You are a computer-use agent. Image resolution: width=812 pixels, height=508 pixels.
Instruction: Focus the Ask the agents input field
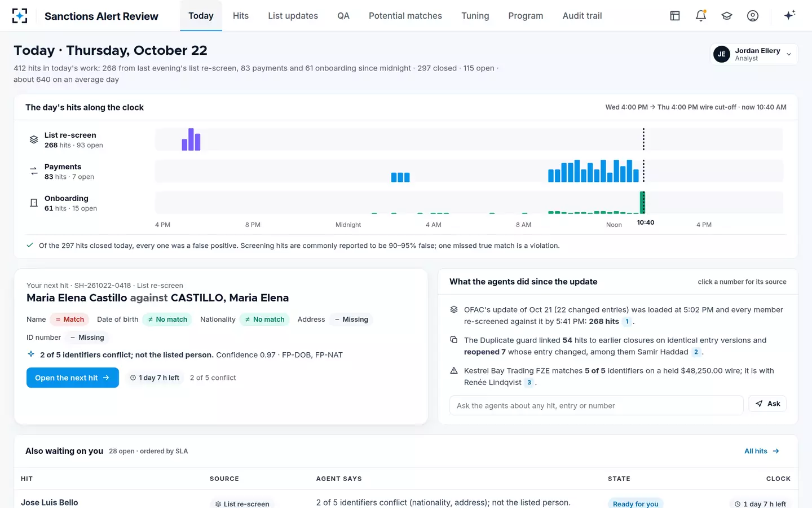[x=597, y=405]
